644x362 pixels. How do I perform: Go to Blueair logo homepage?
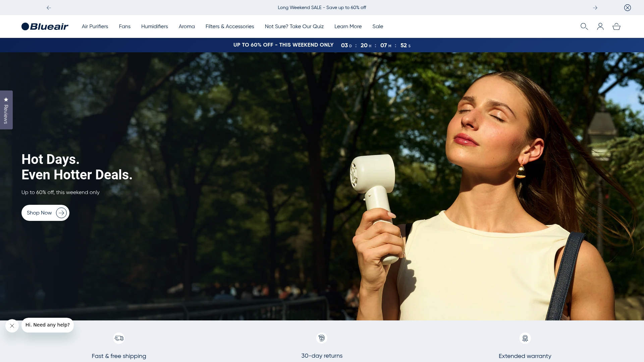45,26
